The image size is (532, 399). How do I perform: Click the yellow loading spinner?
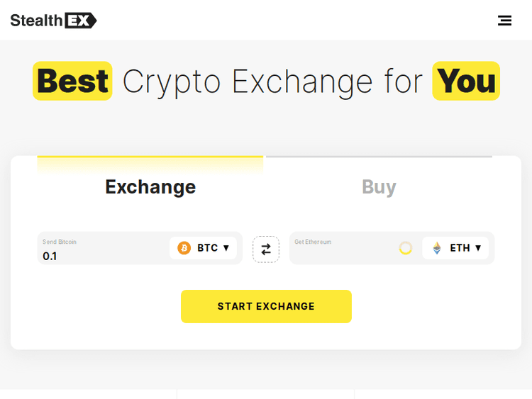point(406,248)
